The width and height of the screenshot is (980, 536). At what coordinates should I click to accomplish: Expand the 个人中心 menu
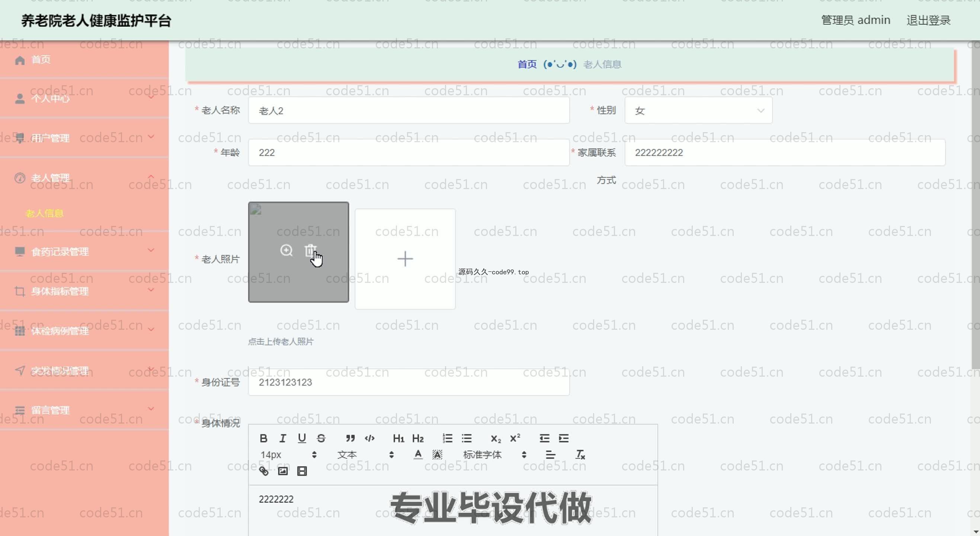coord(151,97)
